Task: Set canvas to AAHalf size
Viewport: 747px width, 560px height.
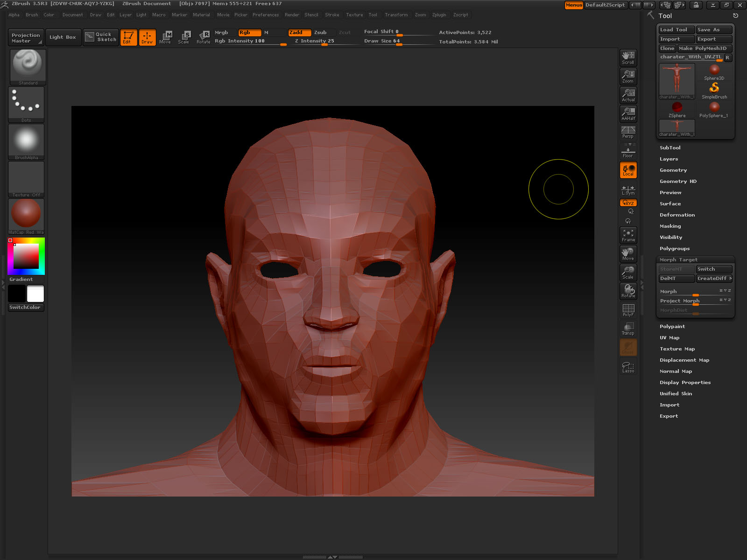Action: [628, 114]
